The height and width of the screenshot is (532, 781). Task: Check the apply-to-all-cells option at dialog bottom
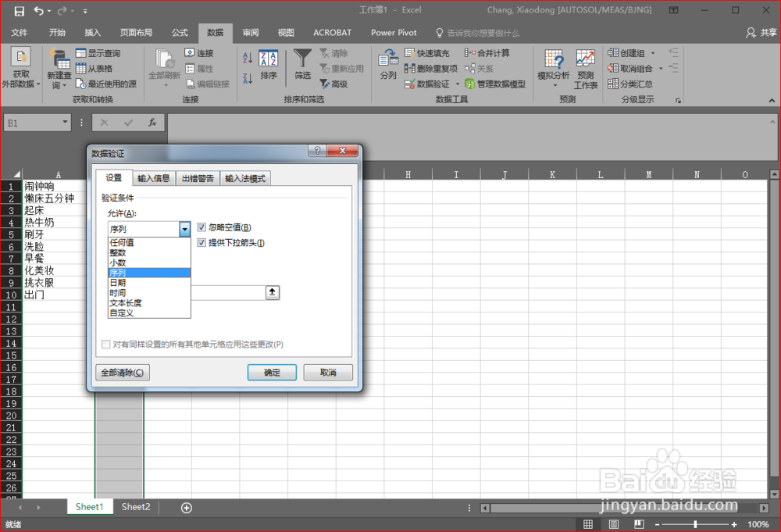[105, 344]
